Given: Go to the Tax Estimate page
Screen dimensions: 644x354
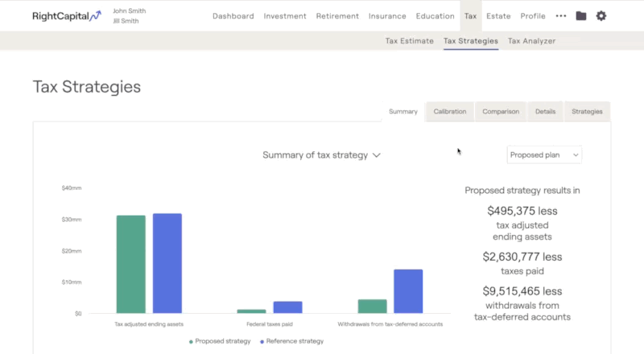Looking at the screenshot, I should pos(409,41).
